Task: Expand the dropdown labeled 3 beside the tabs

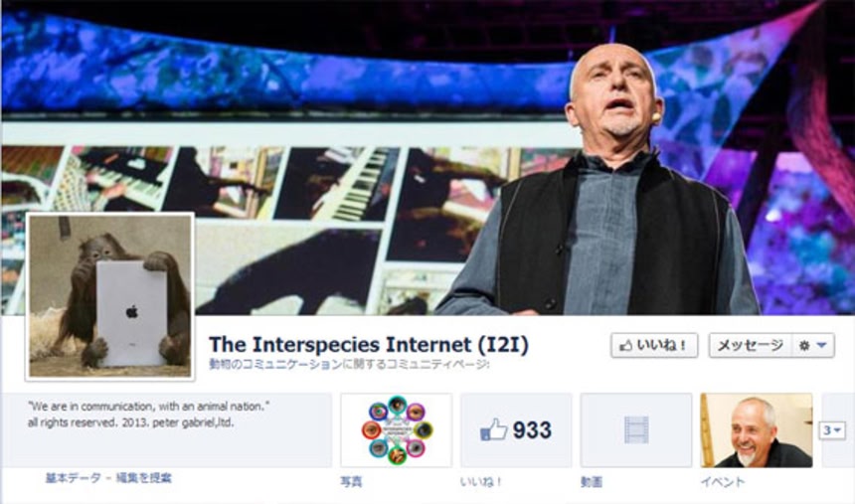Action: click(832, 430)
